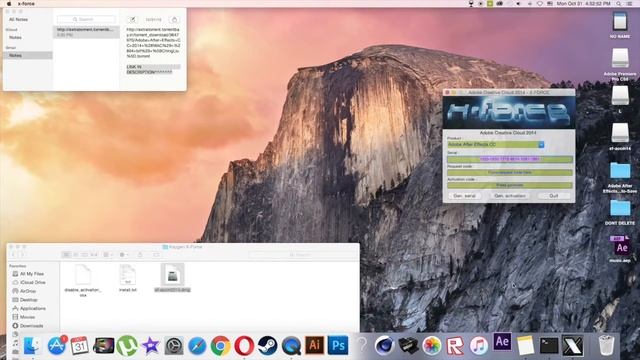Switch Finder to Cover Flow view
The image size is (640, 360).
pos(93,255)
